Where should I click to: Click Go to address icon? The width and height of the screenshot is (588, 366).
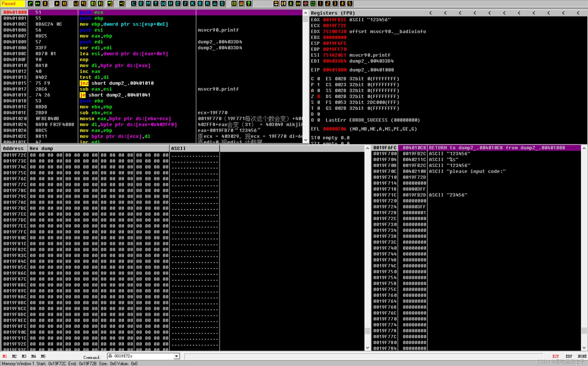[x=122, y=3]
